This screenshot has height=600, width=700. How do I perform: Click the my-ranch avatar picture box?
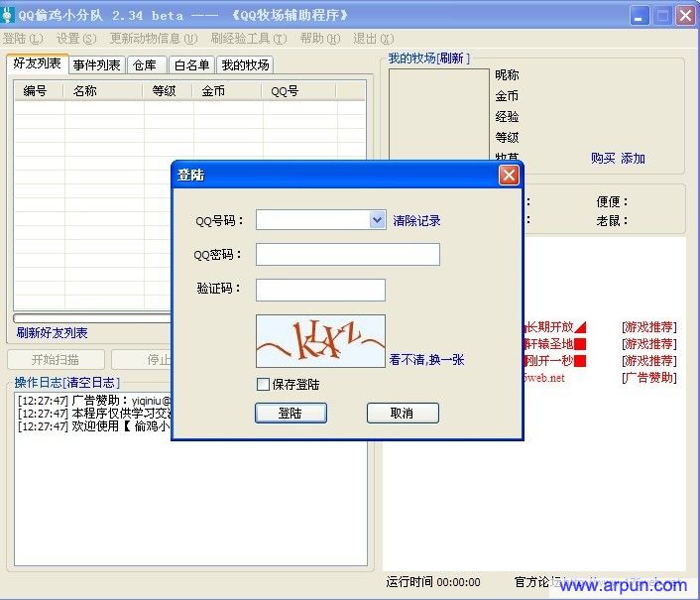pos(439,114)
